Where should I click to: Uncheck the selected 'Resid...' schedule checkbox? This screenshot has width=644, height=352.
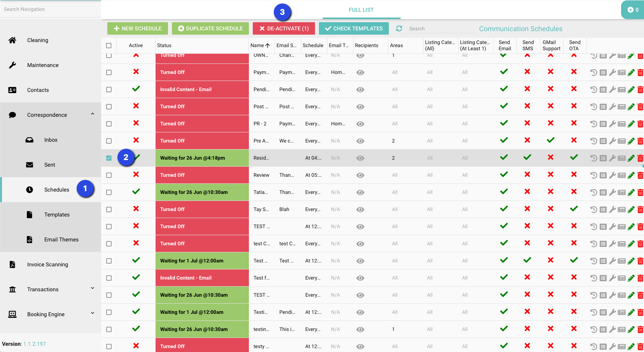(109, 158)
